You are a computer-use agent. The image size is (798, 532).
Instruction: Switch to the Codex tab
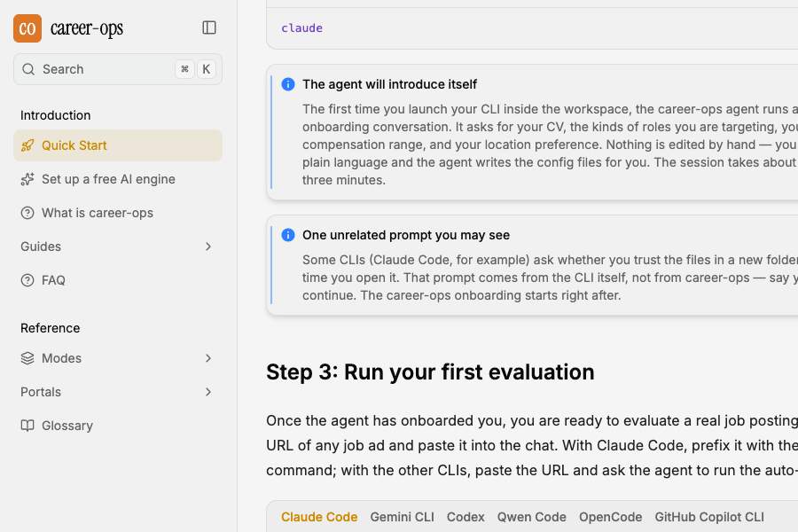(x=465, y=517)
